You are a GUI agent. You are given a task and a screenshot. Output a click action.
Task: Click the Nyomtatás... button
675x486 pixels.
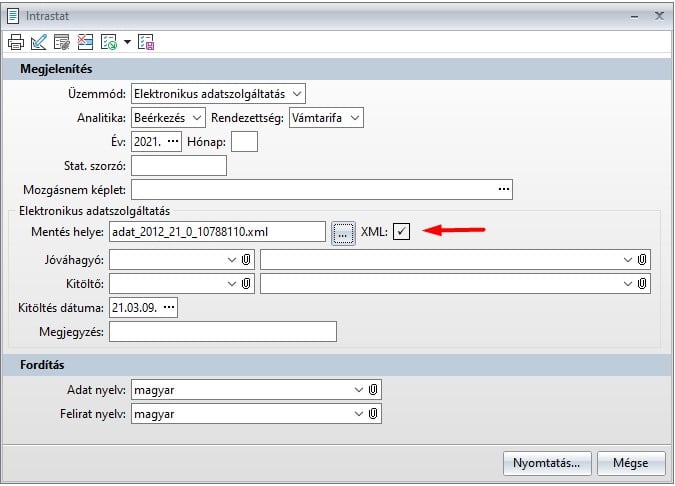547,463
